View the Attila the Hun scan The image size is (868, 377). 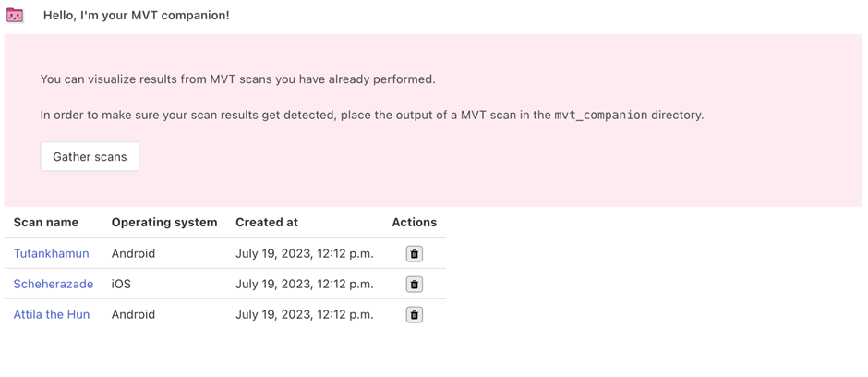click(x=51, y=314)
